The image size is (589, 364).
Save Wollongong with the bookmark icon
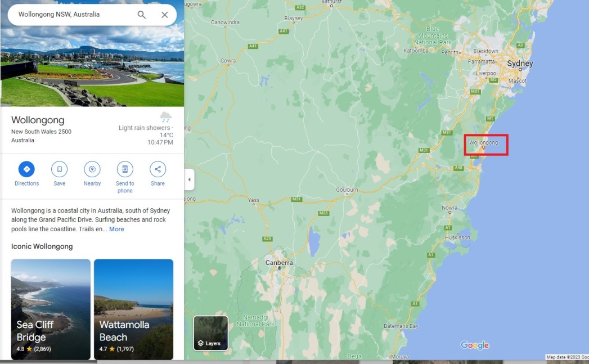[60, 169]
